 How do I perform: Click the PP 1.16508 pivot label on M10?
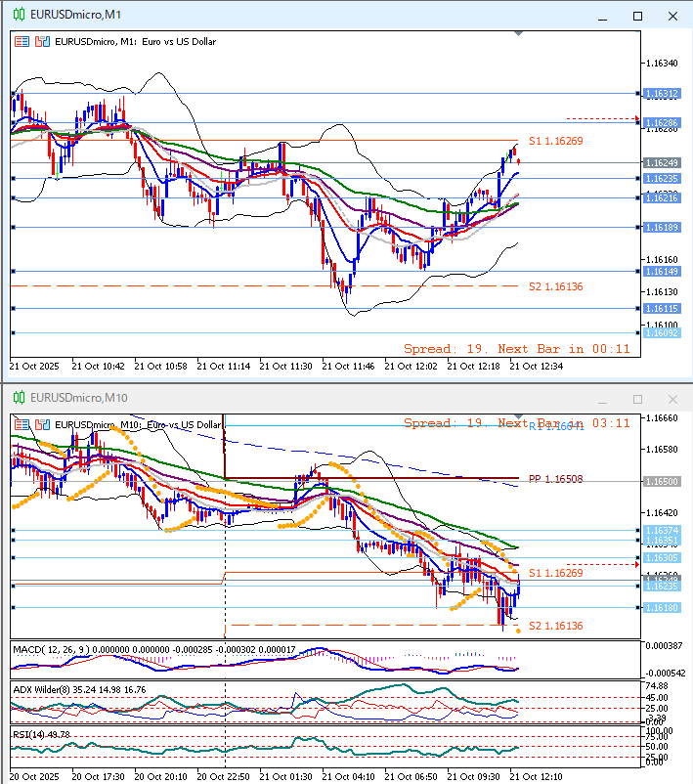[x=555, y=479]
